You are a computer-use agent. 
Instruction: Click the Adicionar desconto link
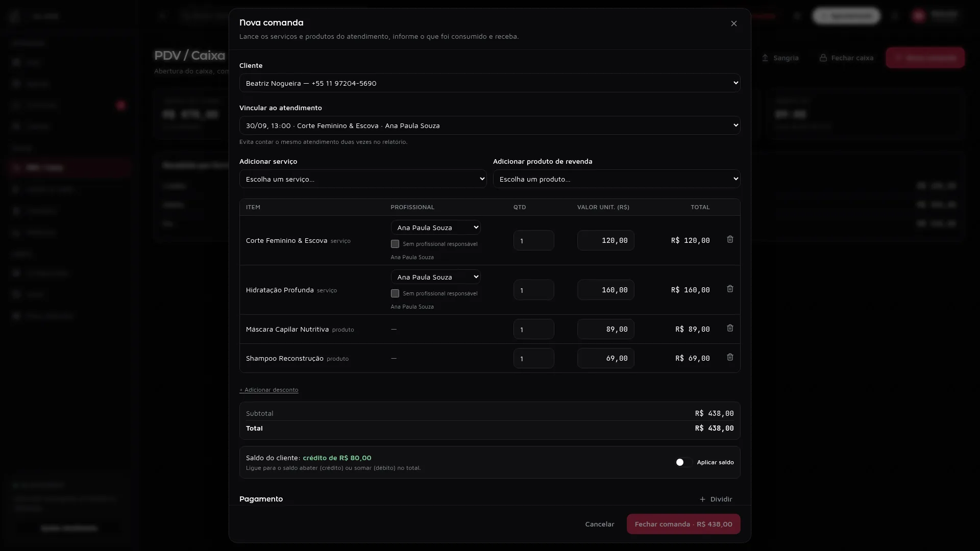[x=268, y=390]
